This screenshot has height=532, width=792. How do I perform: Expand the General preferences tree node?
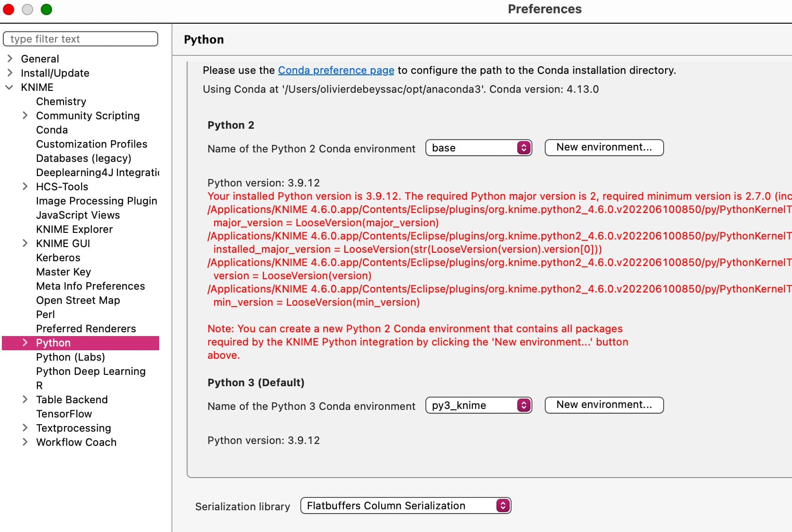10,59
